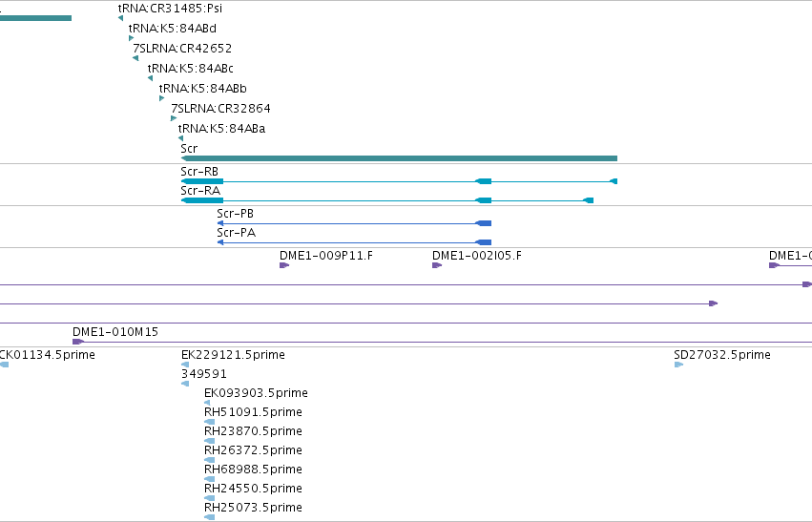The height and width of the screenshot is (522, 812).
Task: Select the Scr-PB coding exon block
Action: [x=484, y=223]
